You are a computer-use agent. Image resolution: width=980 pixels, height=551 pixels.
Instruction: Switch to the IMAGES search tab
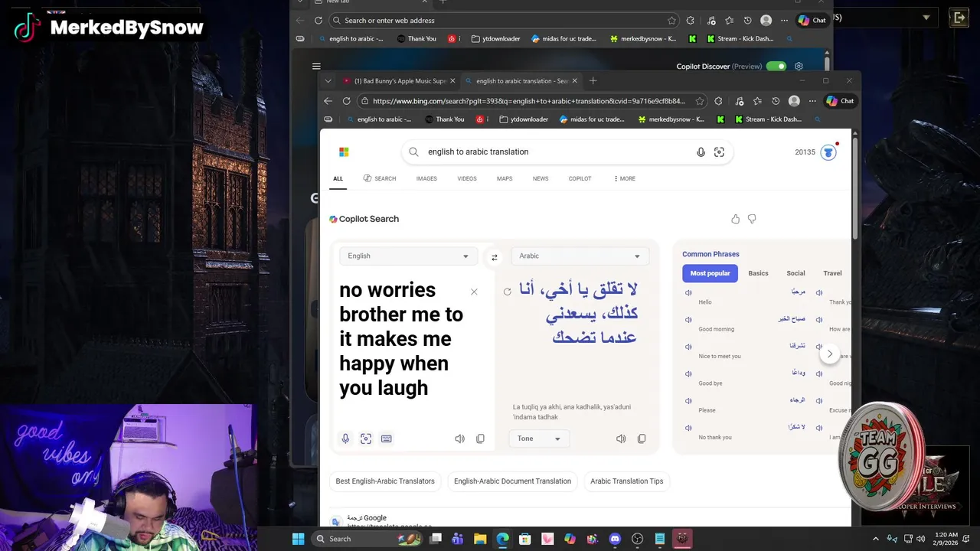(426, 178)
